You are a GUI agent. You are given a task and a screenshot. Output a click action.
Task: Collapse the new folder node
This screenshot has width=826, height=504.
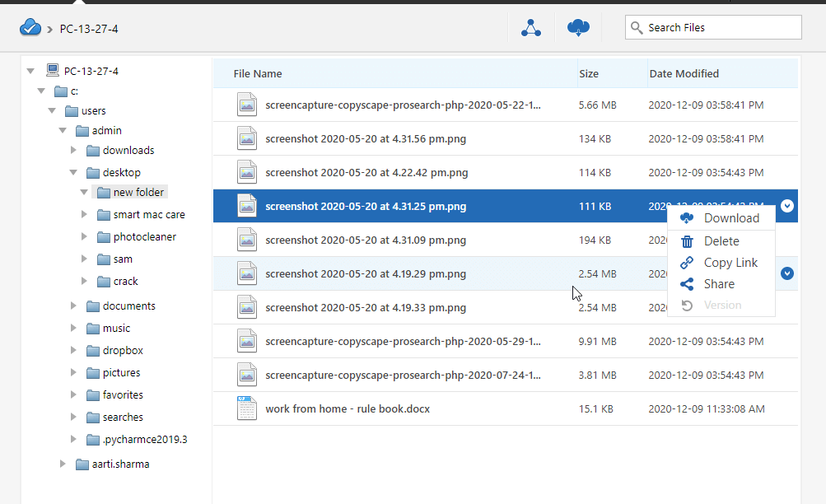point(84,192)
